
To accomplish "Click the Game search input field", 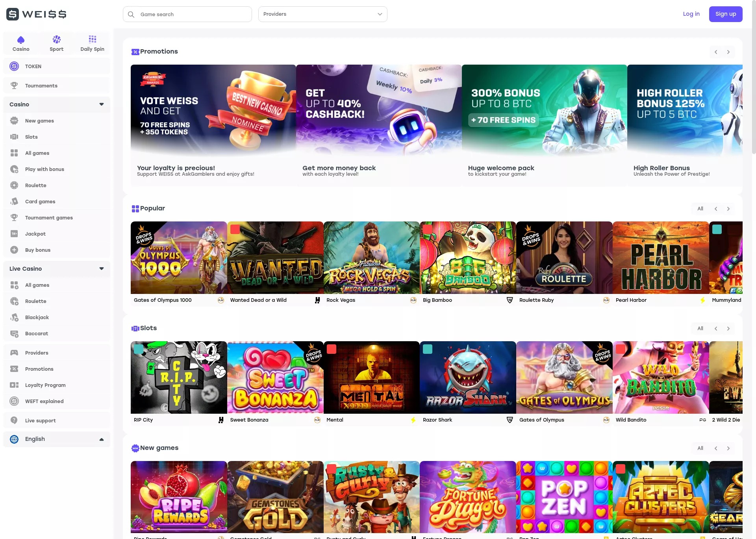I will (187, 14).
